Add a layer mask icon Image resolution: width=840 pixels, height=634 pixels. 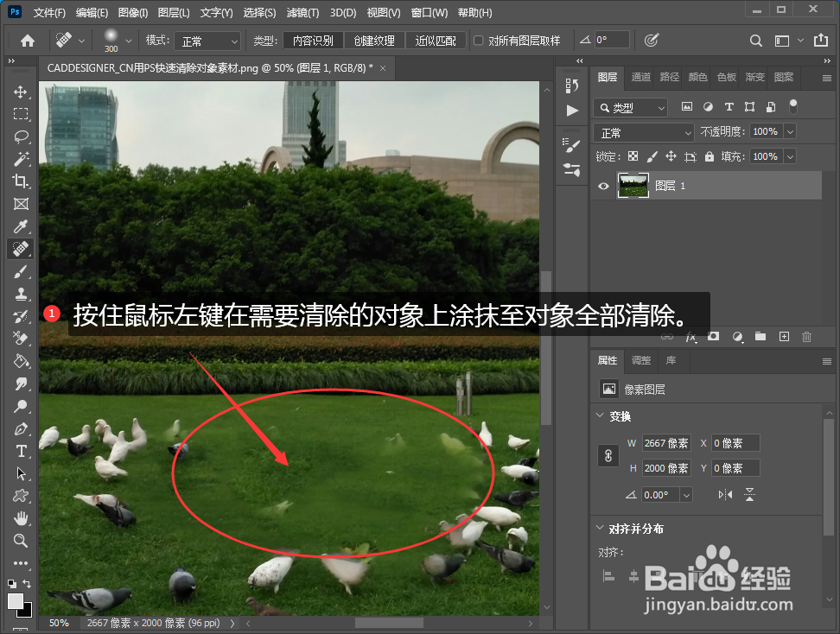pos(713,337)
